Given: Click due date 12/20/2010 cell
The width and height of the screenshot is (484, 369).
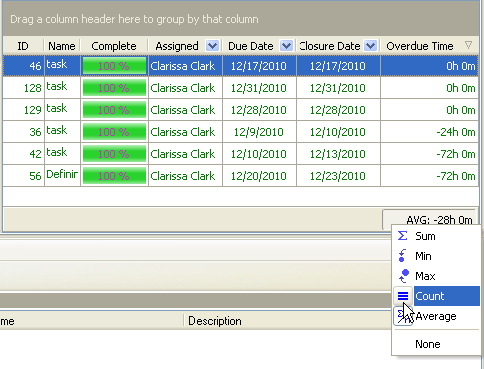Looking at the screenshot, I should [x=259, y=176].
